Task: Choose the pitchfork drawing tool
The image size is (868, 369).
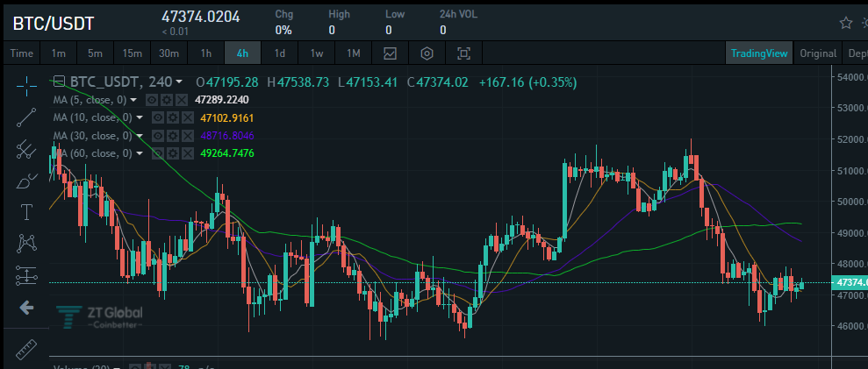Action: [26, 149]
